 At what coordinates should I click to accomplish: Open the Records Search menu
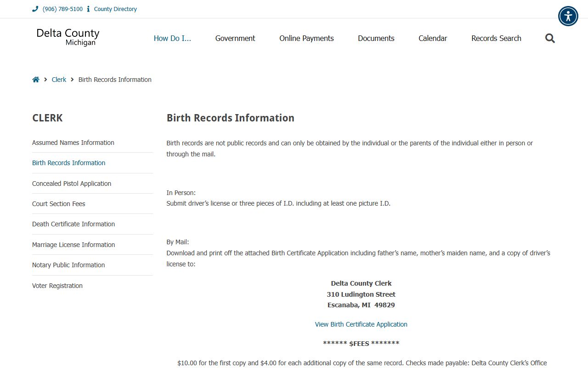tap(496, 38)
